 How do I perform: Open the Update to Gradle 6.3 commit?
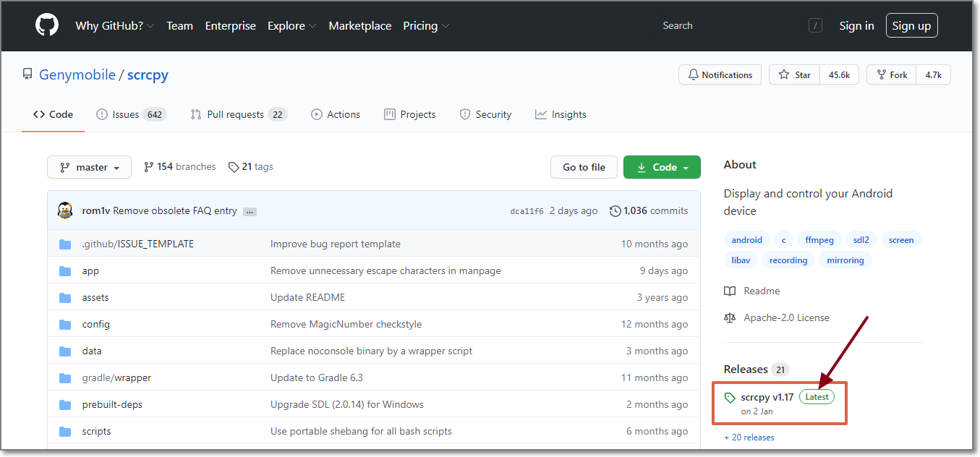[x=317, y=377]
